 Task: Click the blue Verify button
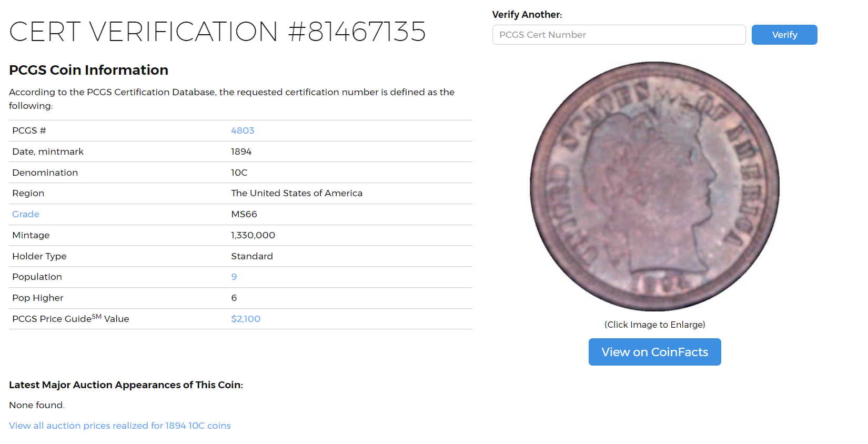click(x=784, y=35)
